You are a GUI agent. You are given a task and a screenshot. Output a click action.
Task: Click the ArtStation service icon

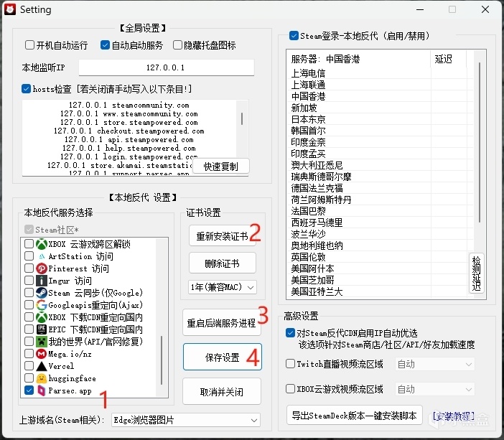tap(42, 256)
